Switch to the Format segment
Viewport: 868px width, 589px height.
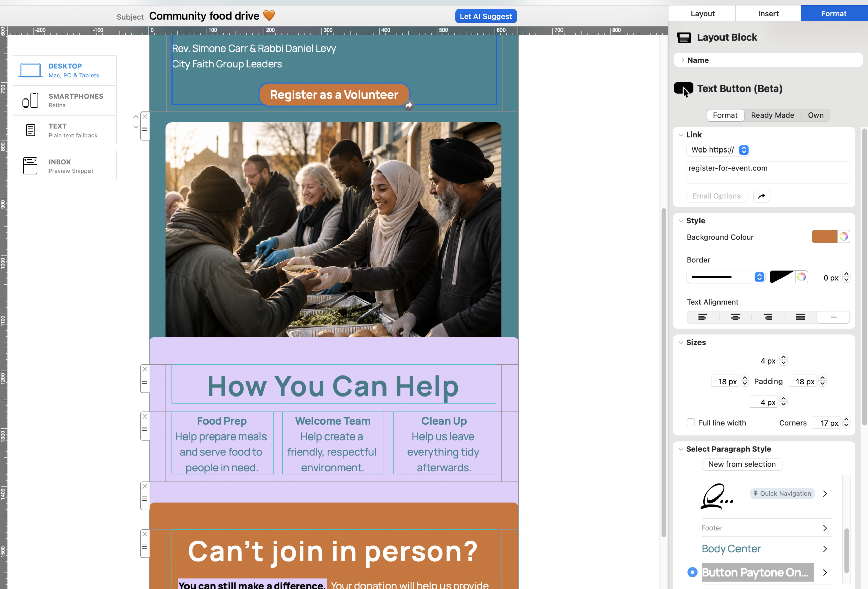(725, 115)
